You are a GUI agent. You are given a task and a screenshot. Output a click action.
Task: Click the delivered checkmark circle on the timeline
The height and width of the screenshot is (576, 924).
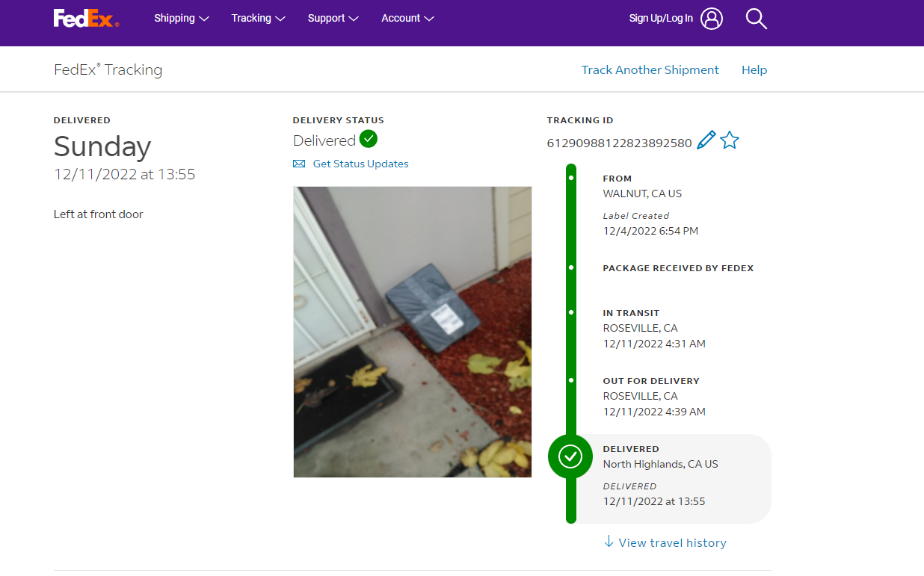pos(570,456)
